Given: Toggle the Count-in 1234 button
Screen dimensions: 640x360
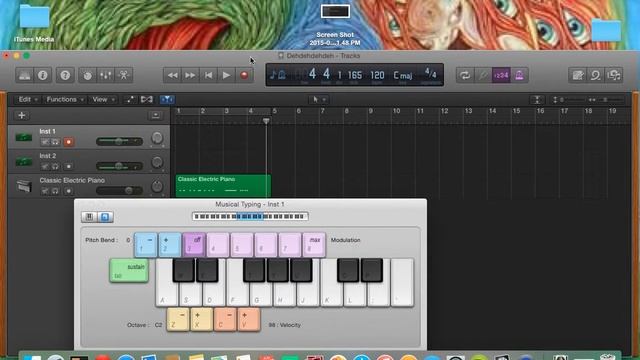Looking at the screenshot, I should coord(501,75).
